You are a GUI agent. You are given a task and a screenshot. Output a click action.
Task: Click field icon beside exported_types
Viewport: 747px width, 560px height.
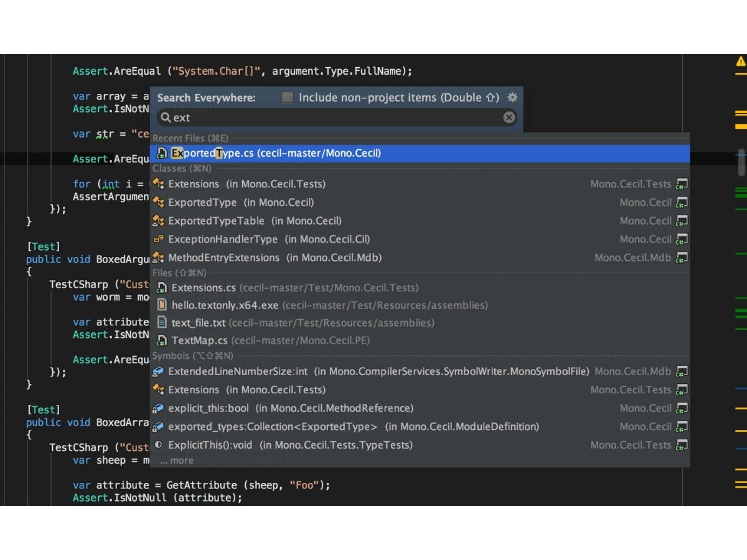click(158, 427)
